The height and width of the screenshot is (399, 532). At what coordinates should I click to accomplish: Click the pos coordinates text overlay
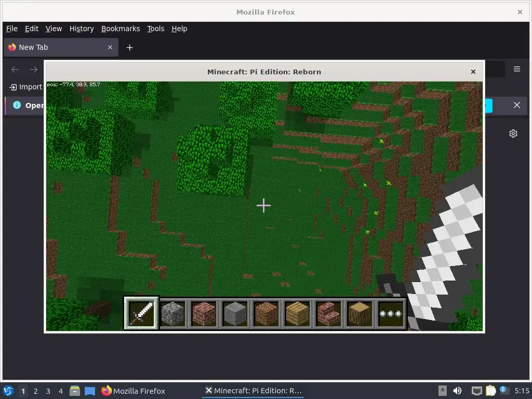click(x=73, y=85)
